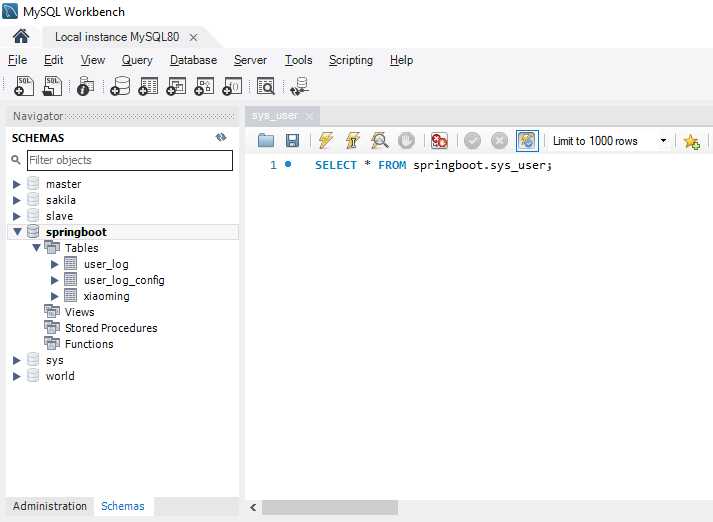Toggle auto-commit mode button
This screenshot has height=522, width=713.
pyautogui.click(x=527, y=141)
